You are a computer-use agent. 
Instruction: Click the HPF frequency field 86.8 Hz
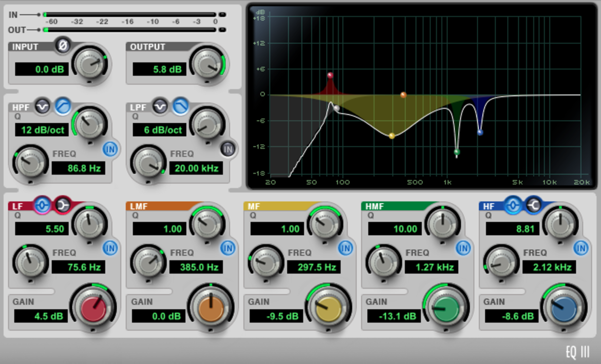pos(79,168)
